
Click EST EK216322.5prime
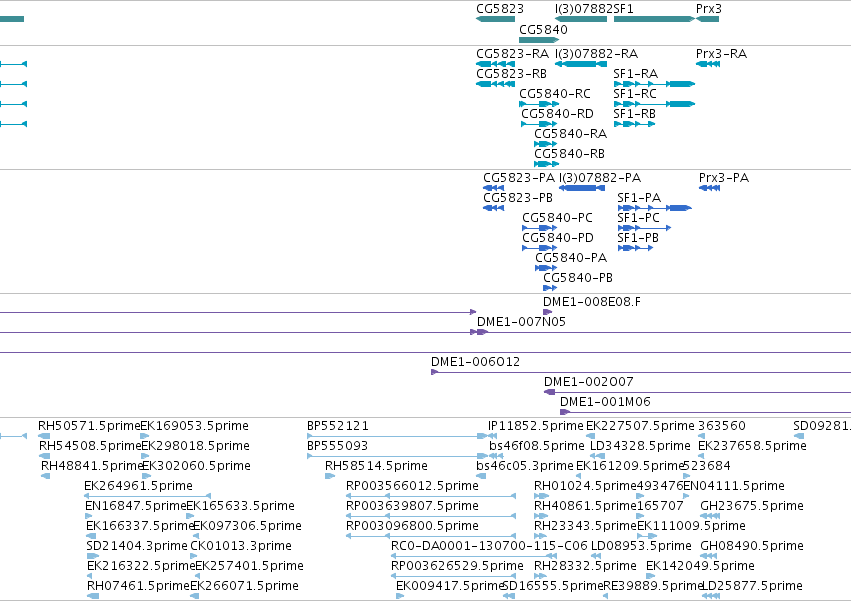[91, 577]
